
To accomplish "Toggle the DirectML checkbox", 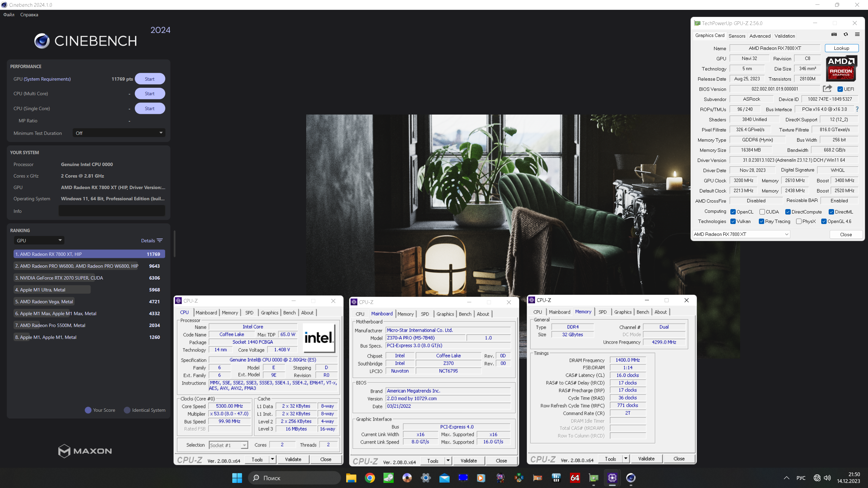I will click(x=831, y=212).
